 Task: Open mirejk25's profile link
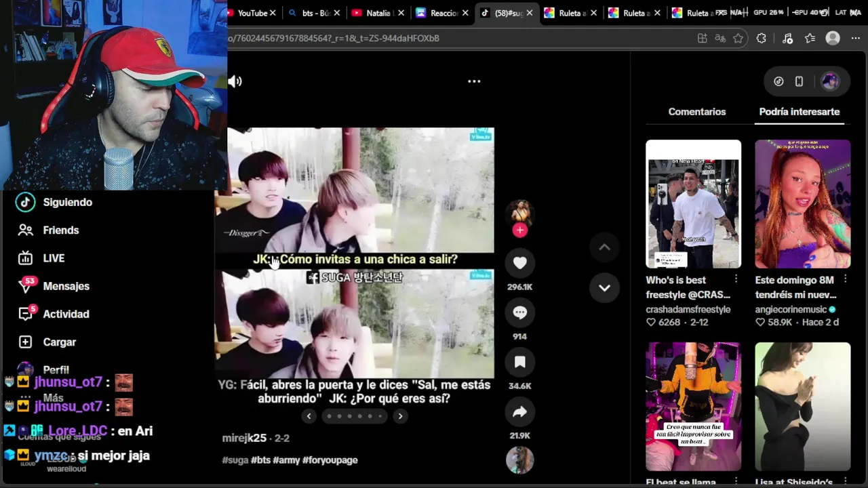tap(244, 439)
